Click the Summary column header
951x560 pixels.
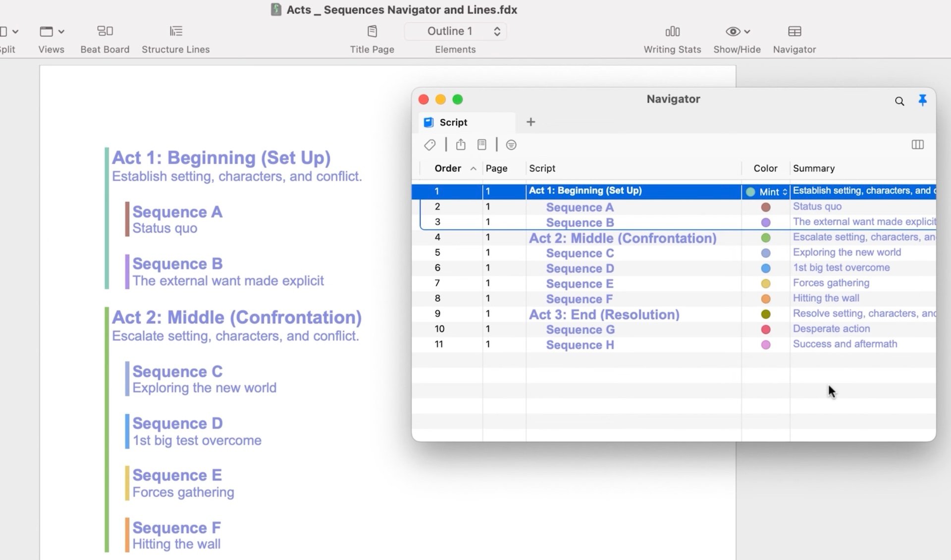pyautogui.click(x=813, y=168)
